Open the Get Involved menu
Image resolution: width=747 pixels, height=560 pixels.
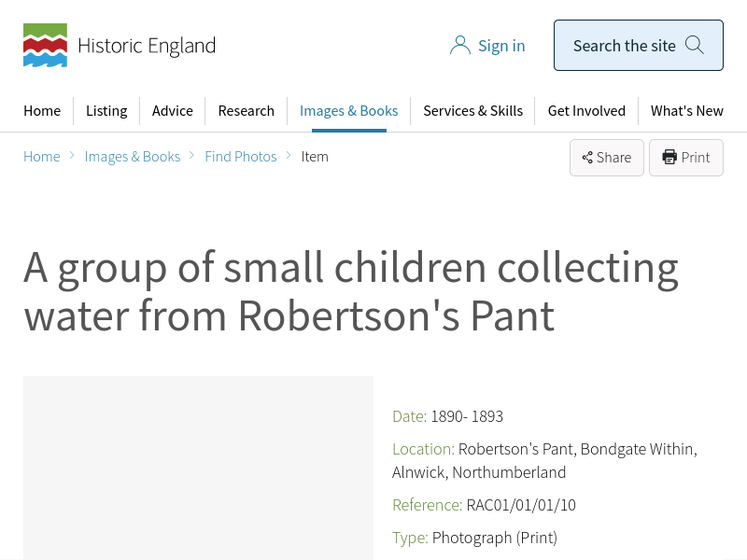coord(585,110)
